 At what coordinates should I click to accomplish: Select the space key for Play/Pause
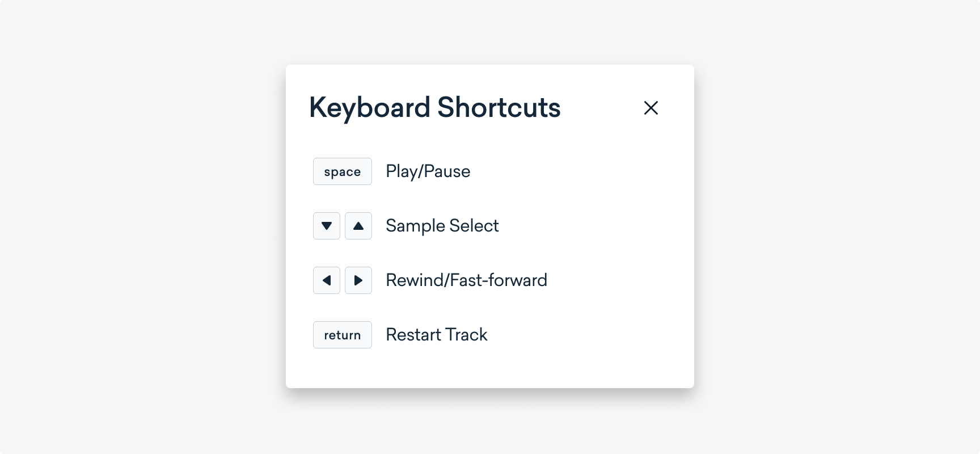pyautogui.click(x=343, y=171)
